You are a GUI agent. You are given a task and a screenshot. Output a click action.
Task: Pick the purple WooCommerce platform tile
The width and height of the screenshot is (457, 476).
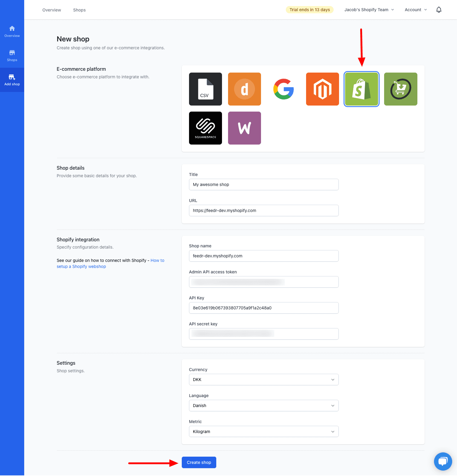coord(244,128)
